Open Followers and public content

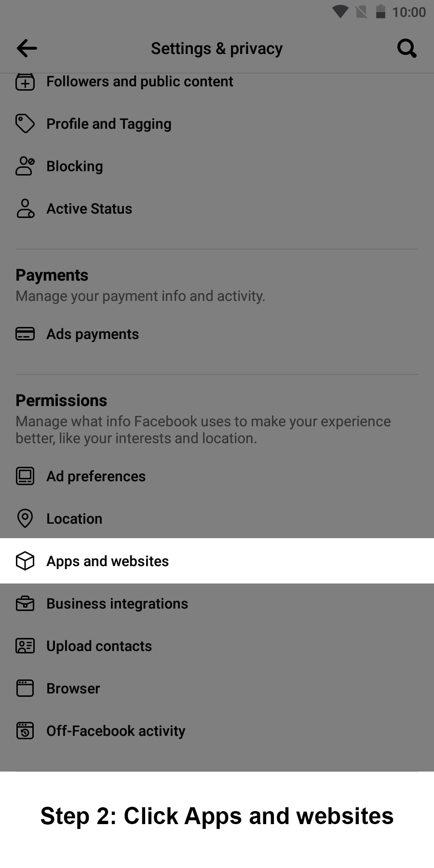(140, 82)
